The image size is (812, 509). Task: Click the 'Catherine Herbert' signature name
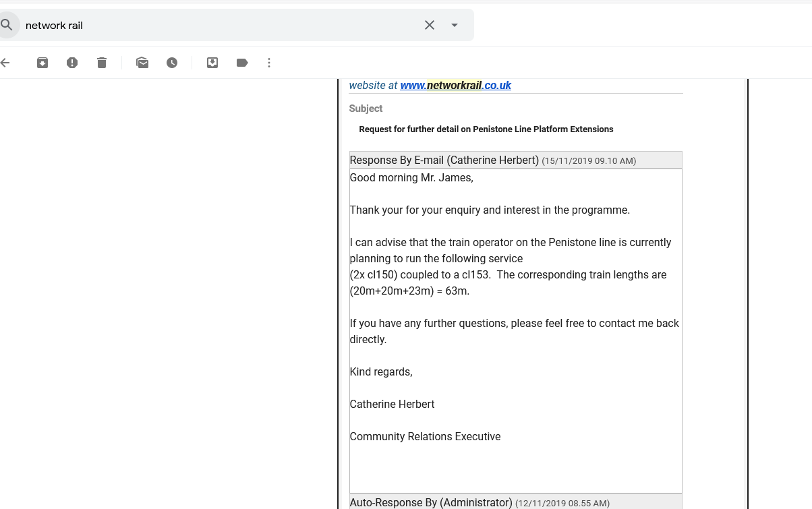pos(392,405)
